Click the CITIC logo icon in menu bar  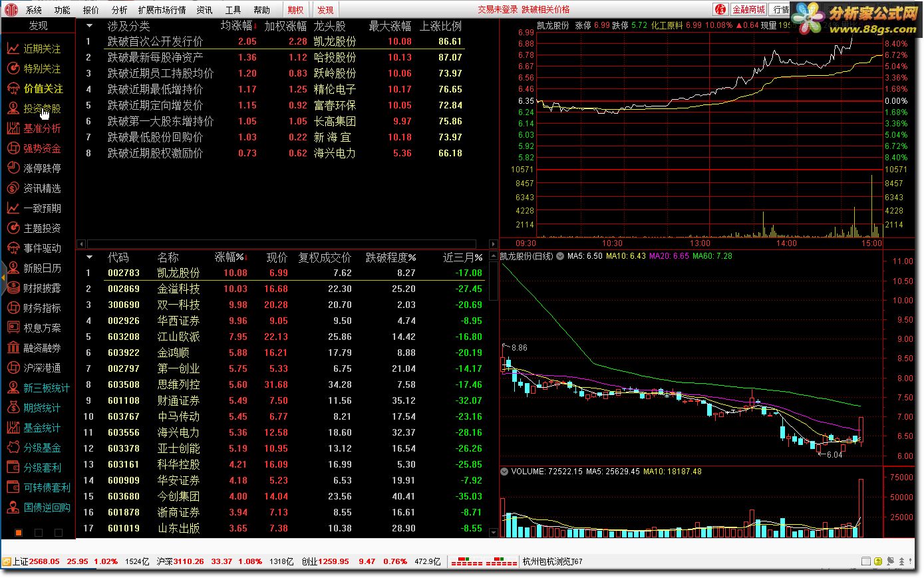coord(11,10)
